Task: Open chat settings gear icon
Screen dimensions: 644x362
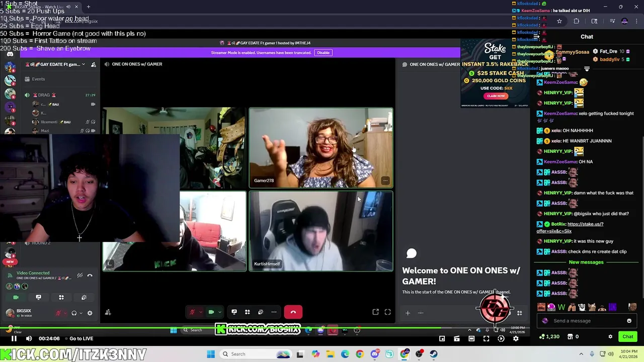Action: 610,336
